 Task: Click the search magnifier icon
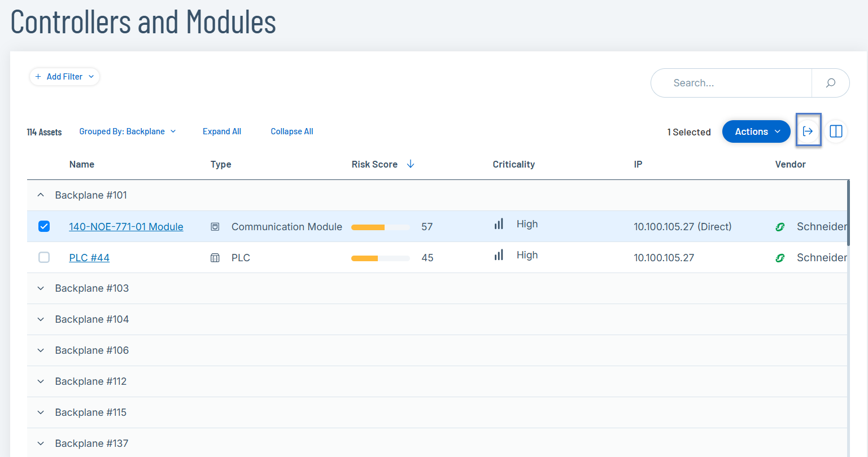coord(830,83)
